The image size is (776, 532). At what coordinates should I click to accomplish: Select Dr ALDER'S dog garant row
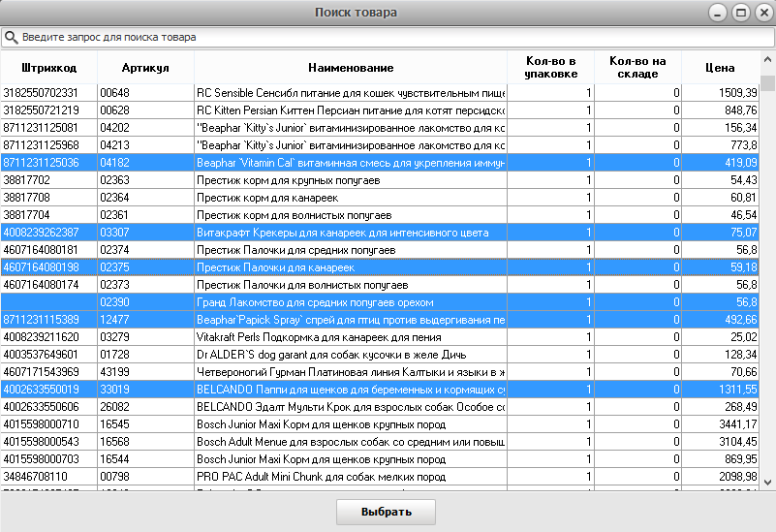point(380,355)
